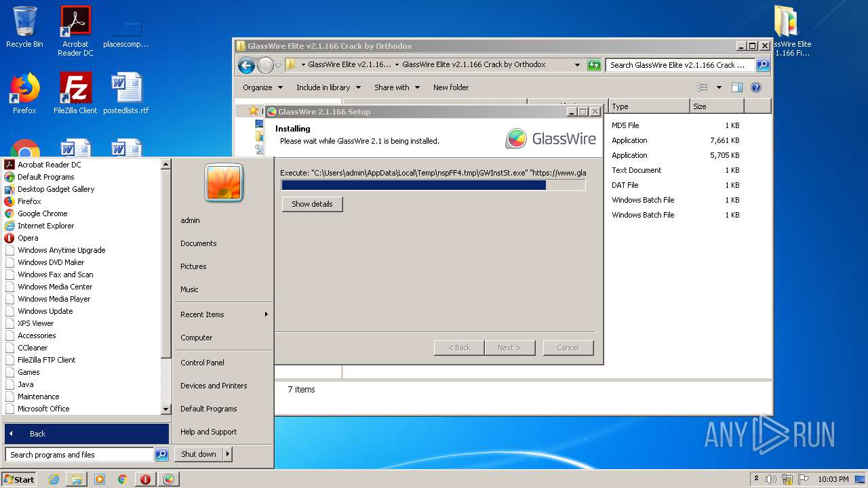Open Chrome from taskbar

coord(123,479)
